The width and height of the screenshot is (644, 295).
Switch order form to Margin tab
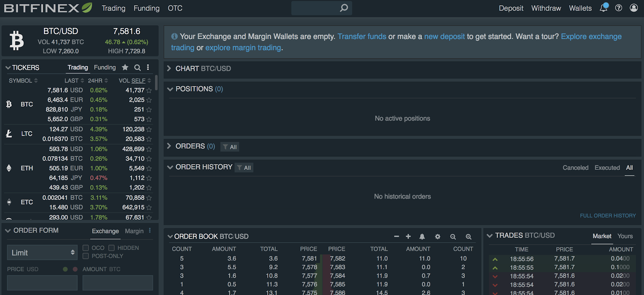pyautogui.click(x=134, y=231)
